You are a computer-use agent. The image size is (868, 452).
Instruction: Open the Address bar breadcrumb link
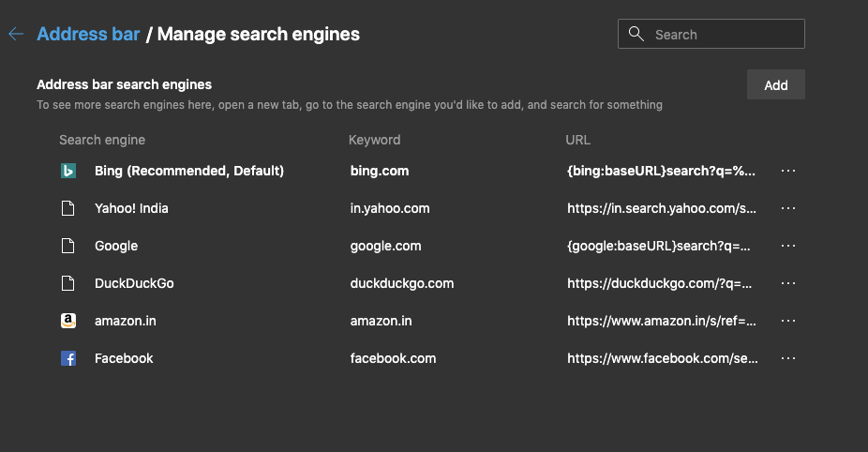click(88, 35)
